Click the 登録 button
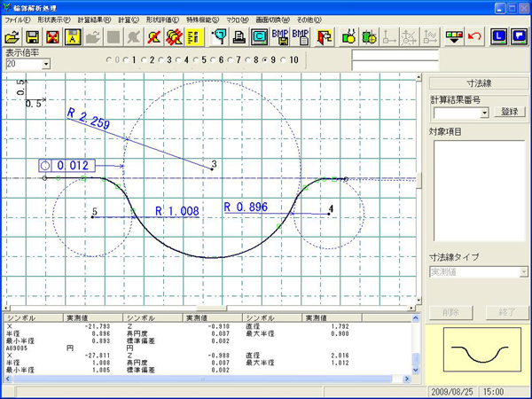532x399 pixels. [510, 112]
